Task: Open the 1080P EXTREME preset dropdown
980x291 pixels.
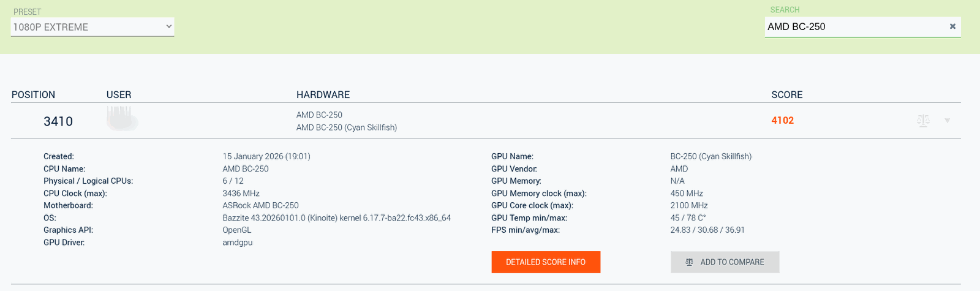Action: pyautogui.click(x=92, y=27)
